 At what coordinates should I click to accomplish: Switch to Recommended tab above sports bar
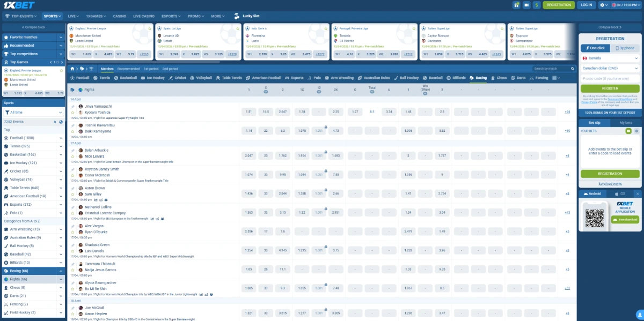pyautogui.click(x=128, y=69)
